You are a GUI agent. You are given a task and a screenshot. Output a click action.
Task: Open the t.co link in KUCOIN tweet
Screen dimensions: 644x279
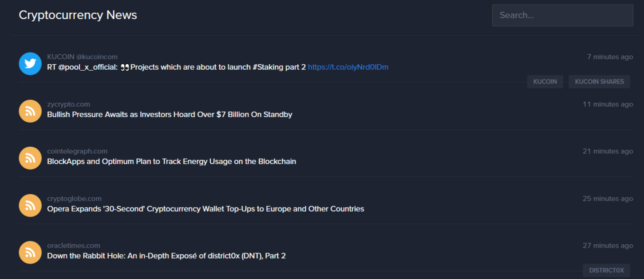tap(348, 67)
